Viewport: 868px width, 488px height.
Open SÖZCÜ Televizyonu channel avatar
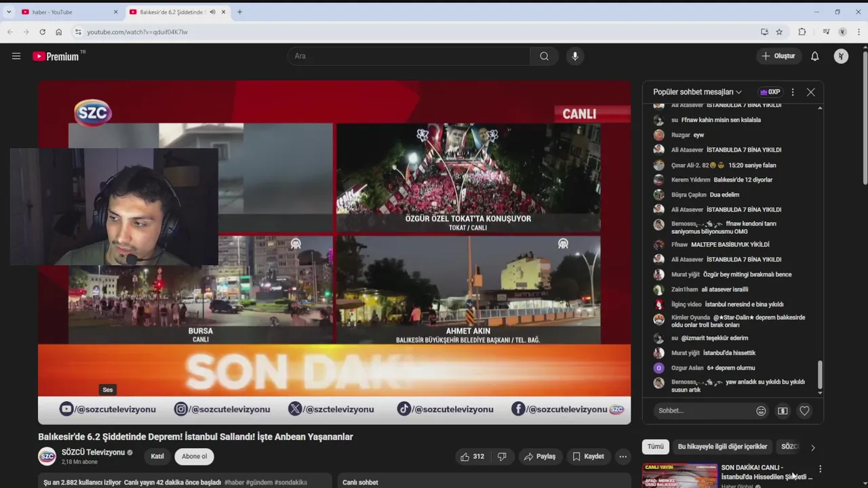[47, 456]
